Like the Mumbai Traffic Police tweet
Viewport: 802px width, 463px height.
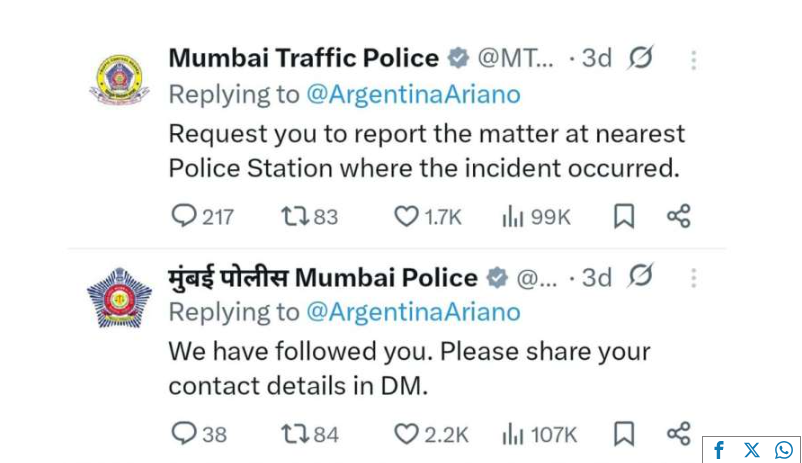[x=405, y=216]
